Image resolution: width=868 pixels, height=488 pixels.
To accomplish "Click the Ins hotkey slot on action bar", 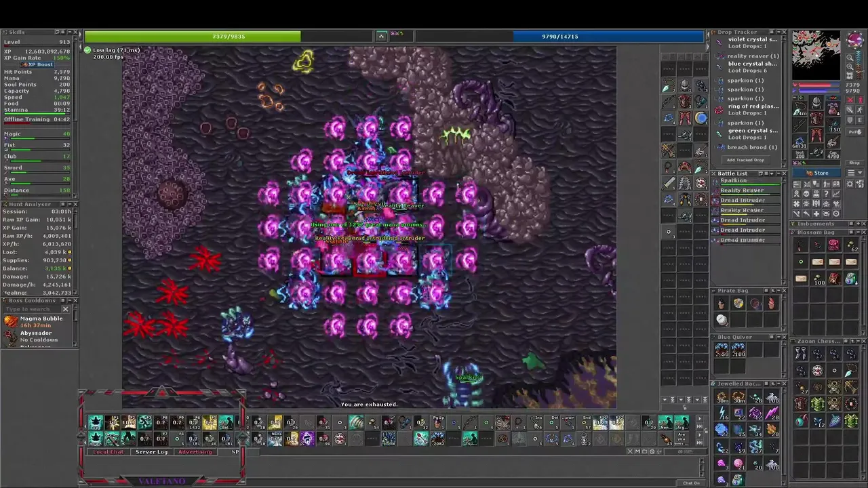I will (x=536, y=422).
